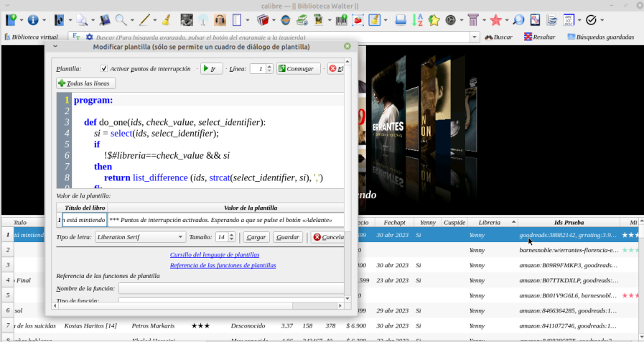644x342 pixels.
Task: Open the Tipo de letra font combo box
Action: [x=140, y=237]
